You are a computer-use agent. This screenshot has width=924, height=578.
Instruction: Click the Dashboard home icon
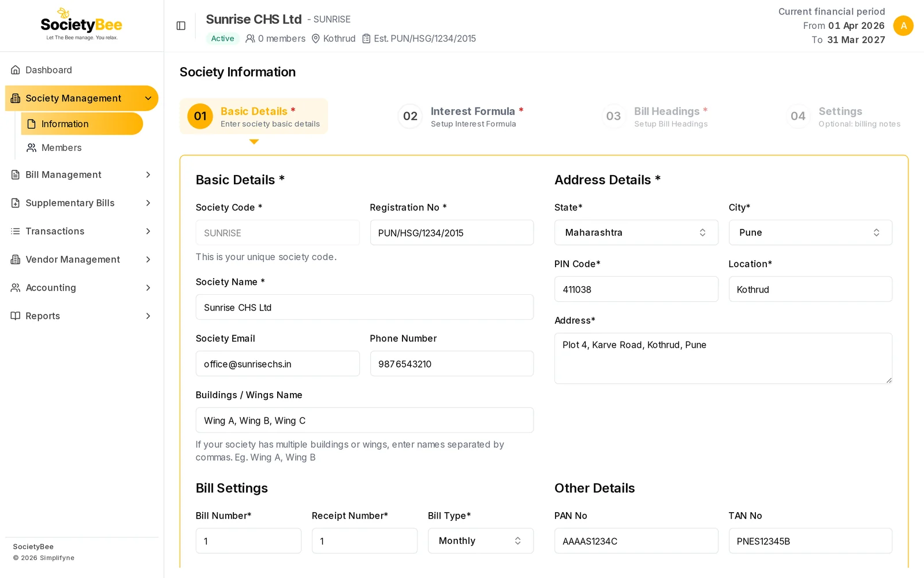point(16,70)
